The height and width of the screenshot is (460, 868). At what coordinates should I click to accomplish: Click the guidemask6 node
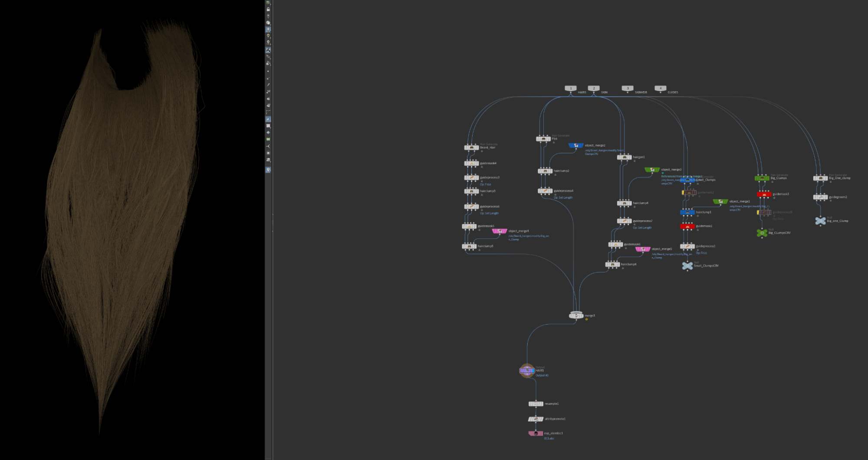coord(615,245)
